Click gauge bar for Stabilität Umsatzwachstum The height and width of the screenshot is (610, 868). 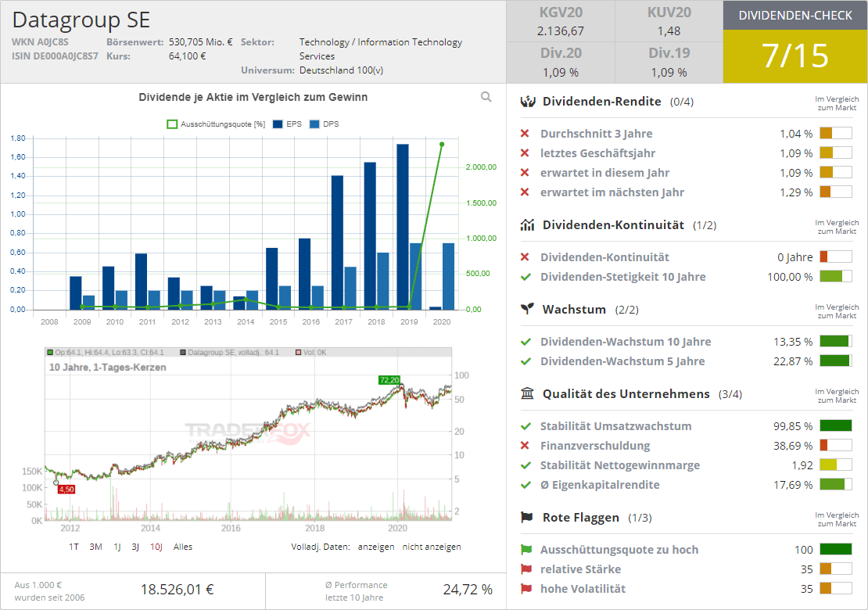coord(836,425)
